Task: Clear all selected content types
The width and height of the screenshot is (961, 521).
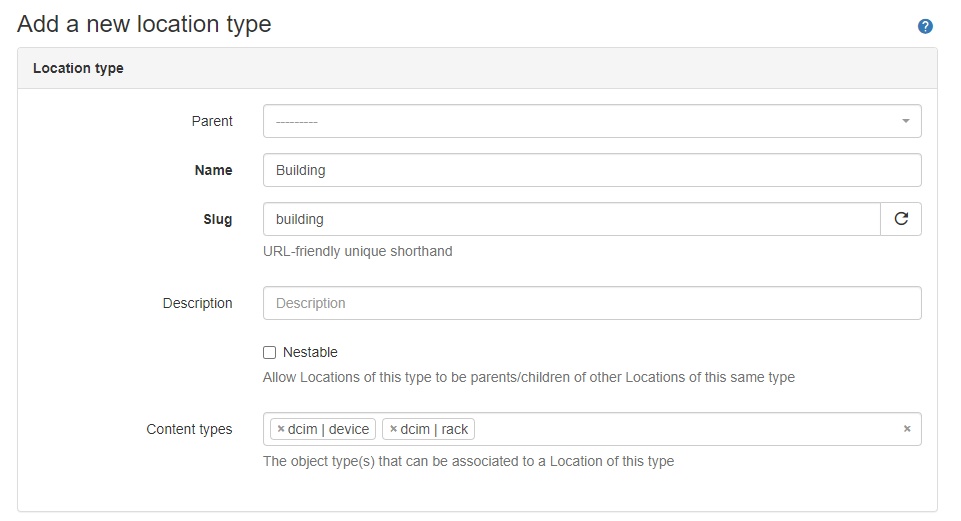Action: (907, 429)
